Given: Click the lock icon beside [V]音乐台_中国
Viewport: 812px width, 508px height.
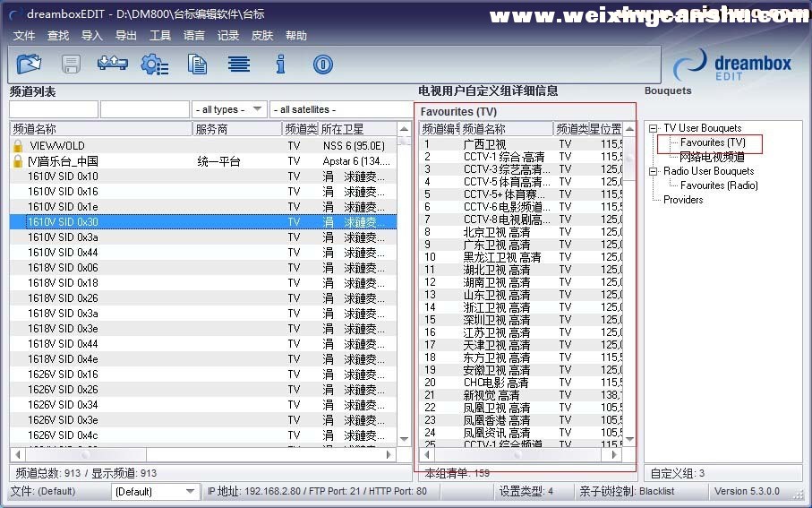Looking at the screenshot, I should [18, 161].
